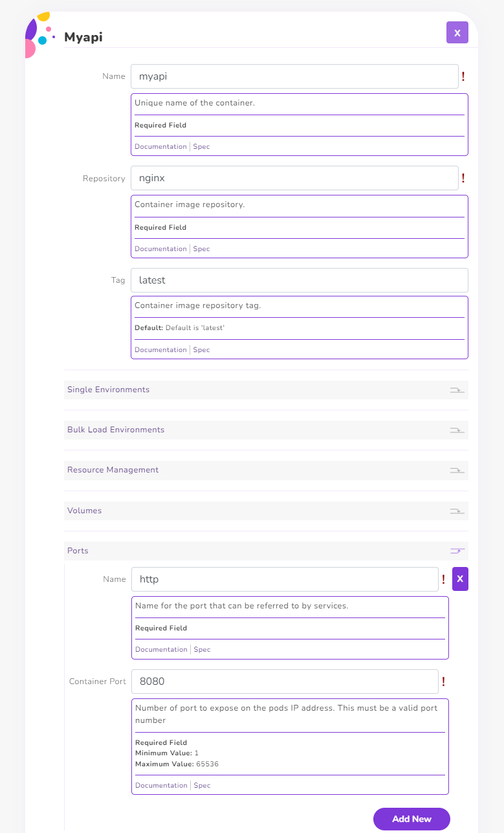Open Spec link under Repository
The image size is (504, 833).
[x=201, y=249]
